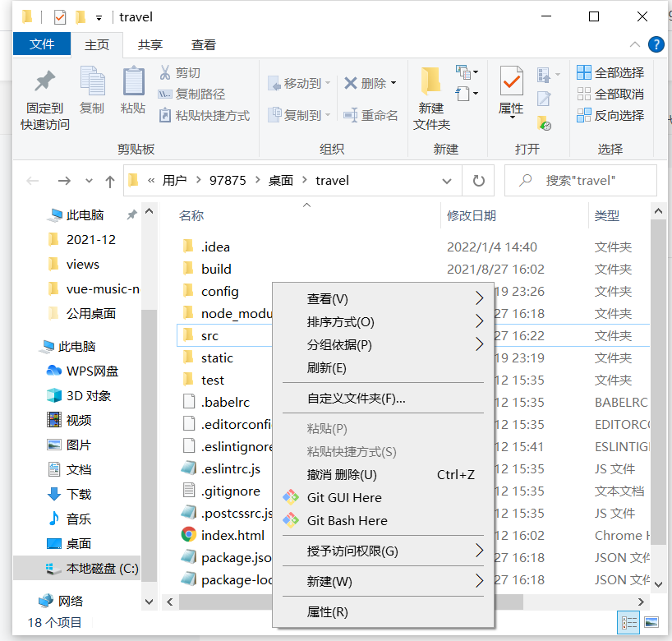Open the Group By (分组依据) submenu
Image resolution: width=672 pixels, height=641 pixels.
point(383,344)
